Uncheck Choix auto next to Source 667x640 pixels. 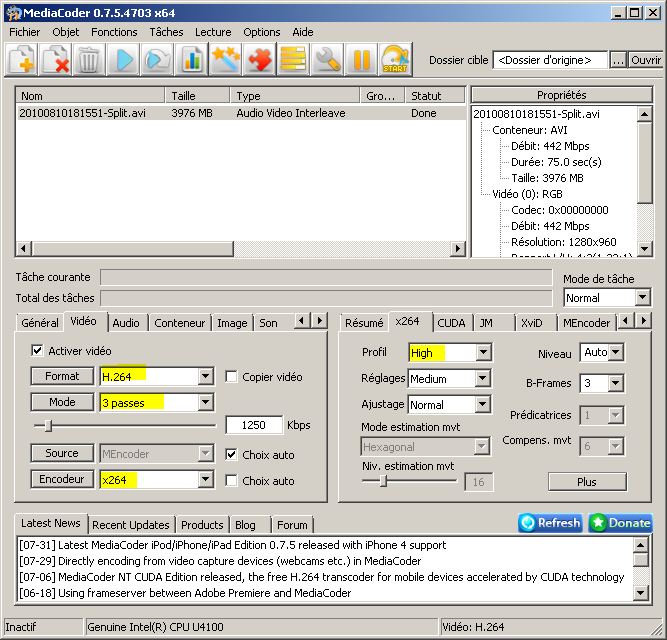click(231, 455)
